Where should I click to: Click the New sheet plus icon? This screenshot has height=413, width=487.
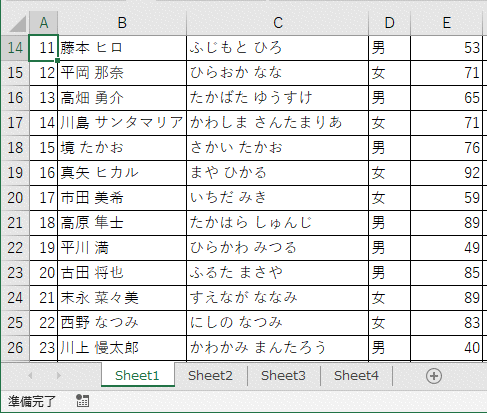click(434, 376)
